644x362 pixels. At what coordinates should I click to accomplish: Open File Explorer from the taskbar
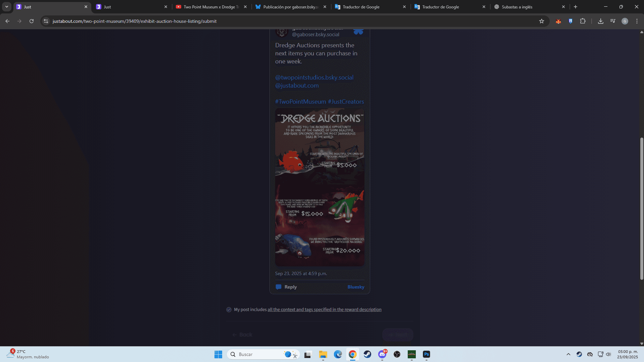click(323, 354)
